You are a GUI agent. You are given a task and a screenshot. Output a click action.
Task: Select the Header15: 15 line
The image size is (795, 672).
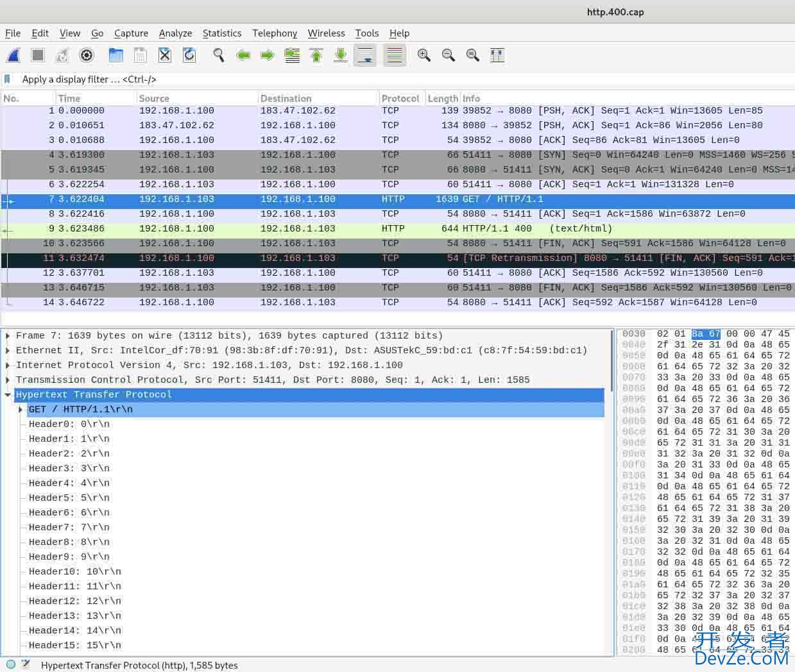point(75,645)
